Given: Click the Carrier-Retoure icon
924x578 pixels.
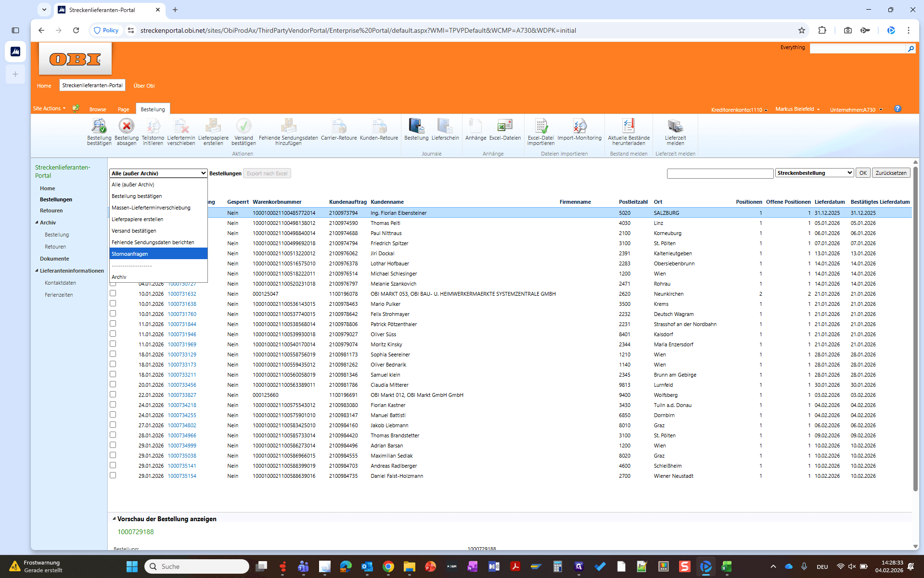Looking at the screenshot, I should click(x=339, y=126).
